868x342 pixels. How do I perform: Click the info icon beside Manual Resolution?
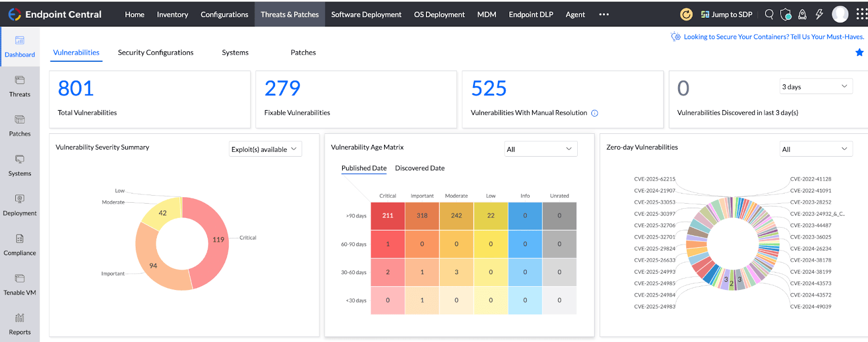(x=595, y=113)
